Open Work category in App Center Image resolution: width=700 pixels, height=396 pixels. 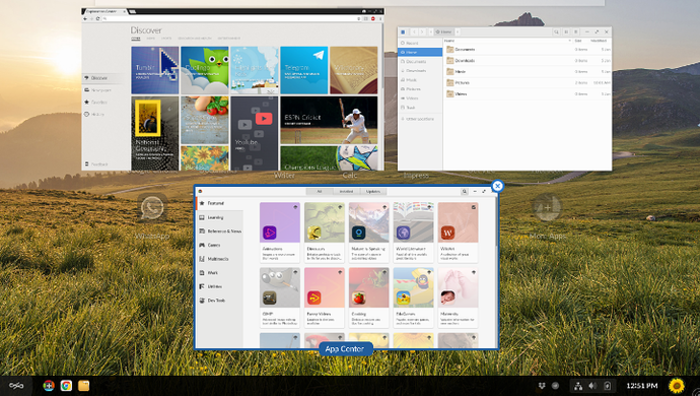(219, 273)
